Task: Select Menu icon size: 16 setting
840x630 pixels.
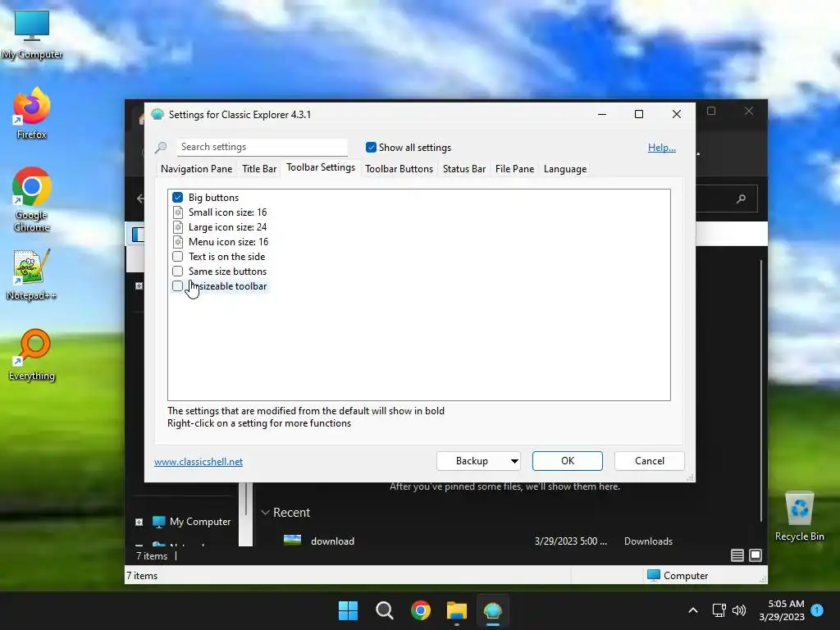Action: click(x=228, y=242)
